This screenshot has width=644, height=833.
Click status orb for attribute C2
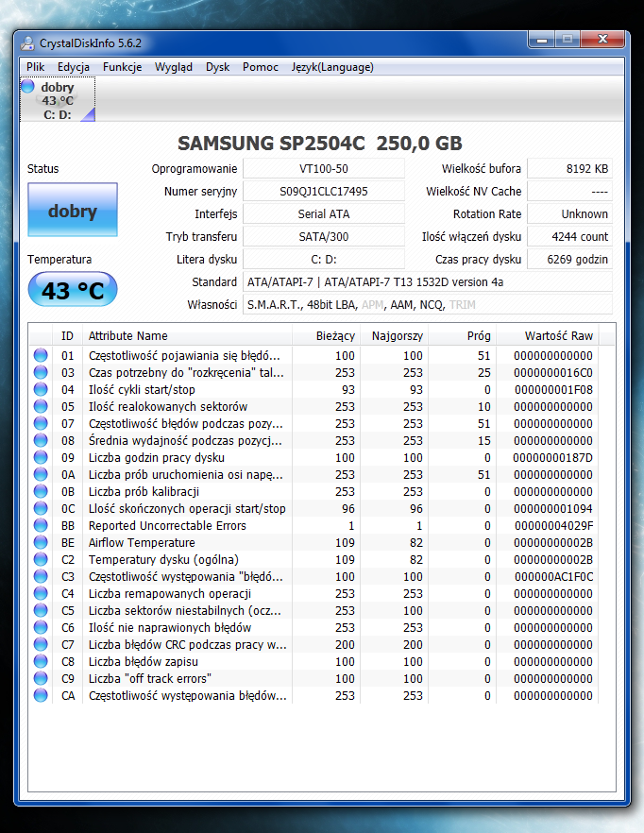pos(41,559)
